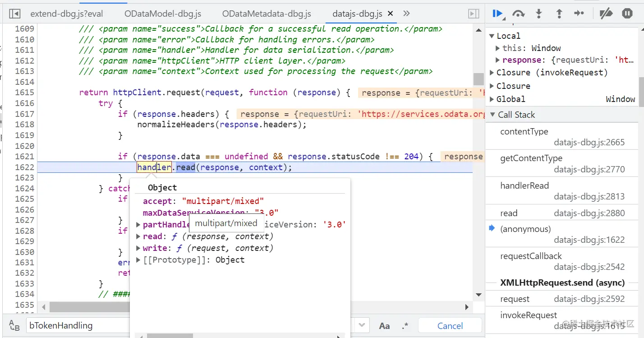Select the handlerRead call stack frame
The image size is (644, 338).
click(x=562, y=191)
